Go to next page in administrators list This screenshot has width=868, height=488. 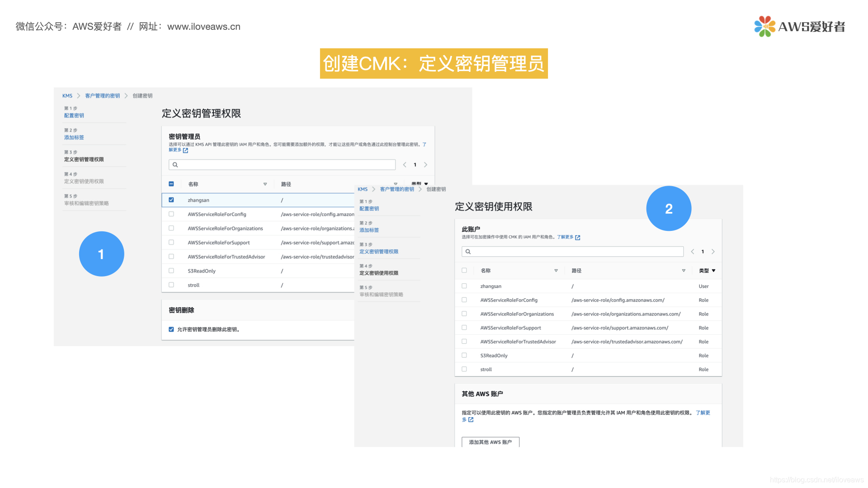click(x=425, y=165)
